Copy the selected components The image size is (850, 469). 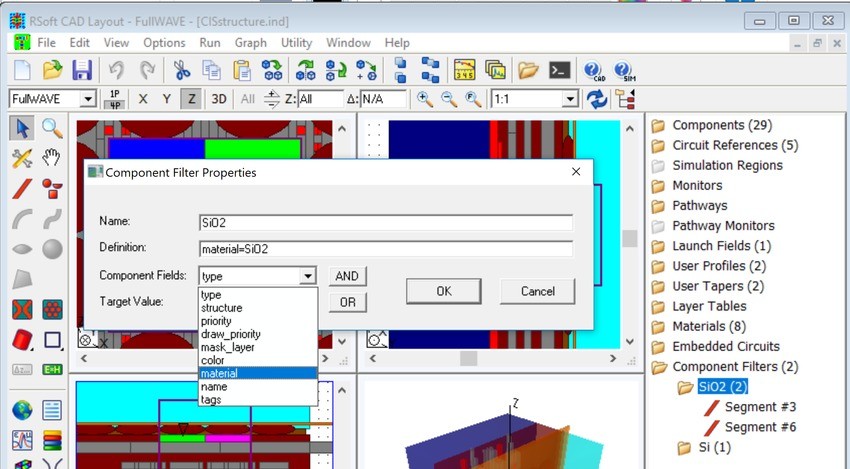click(x=211, y=70)
